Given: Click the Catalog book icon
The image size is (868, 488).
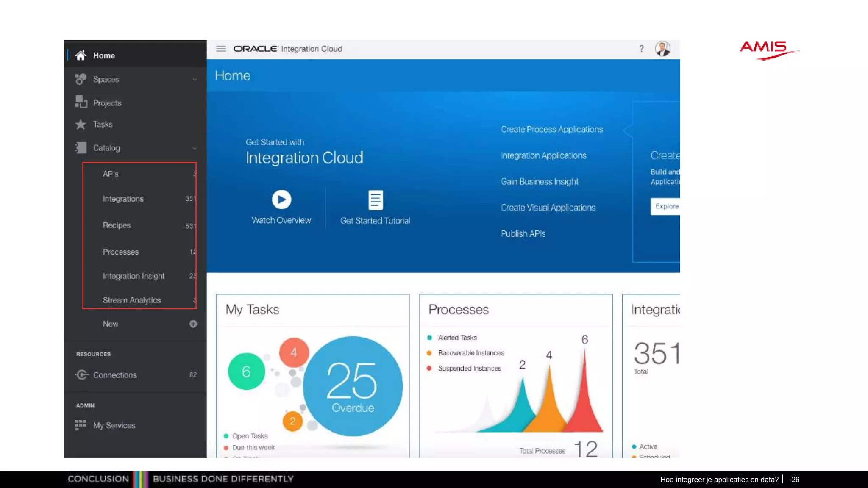Looking at the screenshot, I should pyautogui.click(x=81, y=148).
